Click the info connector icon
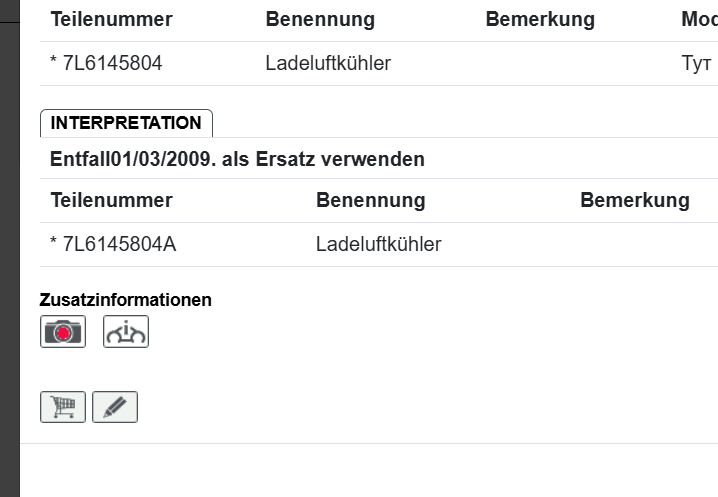718x497 pixels. 126,332
